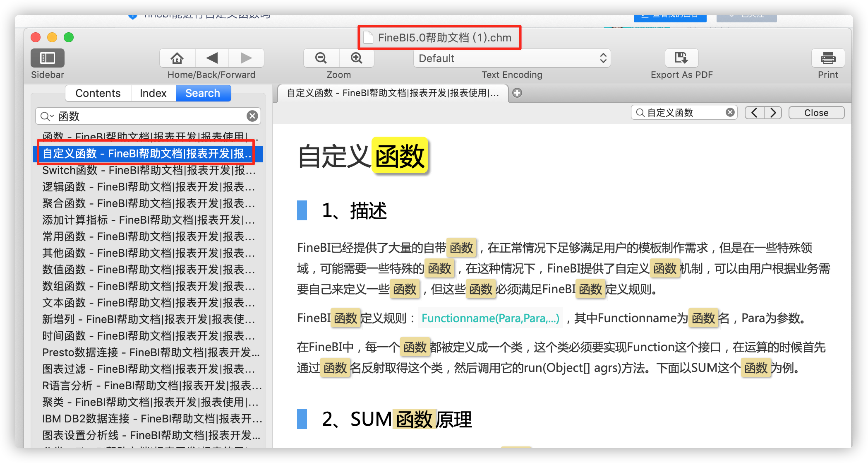Viewport: 868px width, 463px height.
Task: Open the Presto数据连接 search result
Action: coord(148,352)
